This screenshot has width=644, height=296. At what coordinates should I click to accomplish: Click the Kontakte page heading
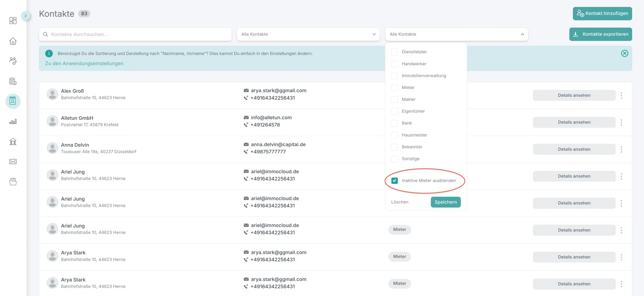(57, 14)
